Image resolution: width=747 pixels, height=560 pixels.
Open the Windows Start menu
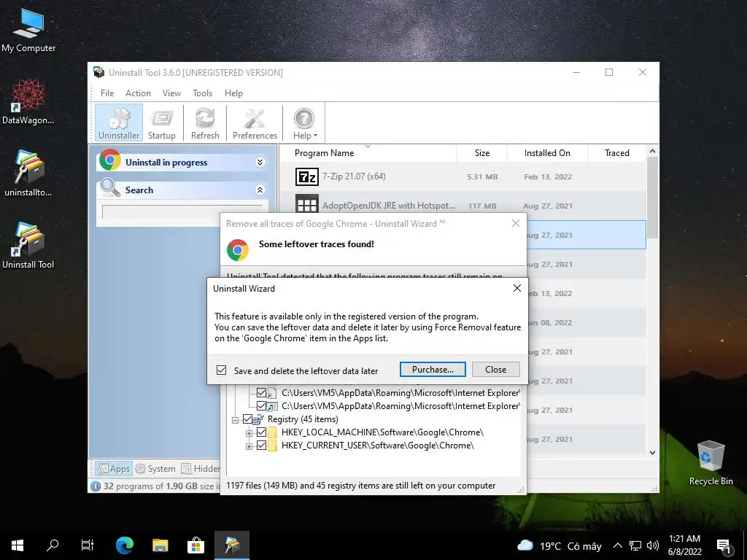pyautogui.click(x=18, y=545)
